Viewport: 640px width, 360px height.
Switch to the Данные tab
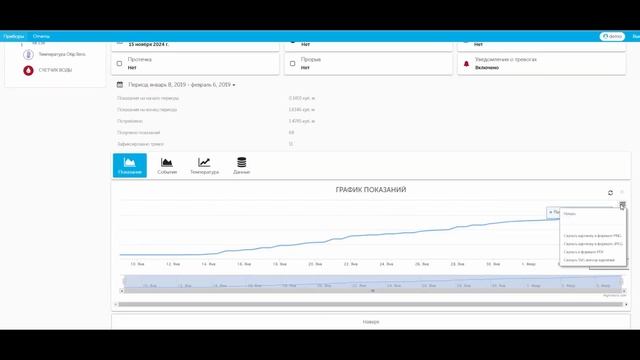click(x=241, y=165)
